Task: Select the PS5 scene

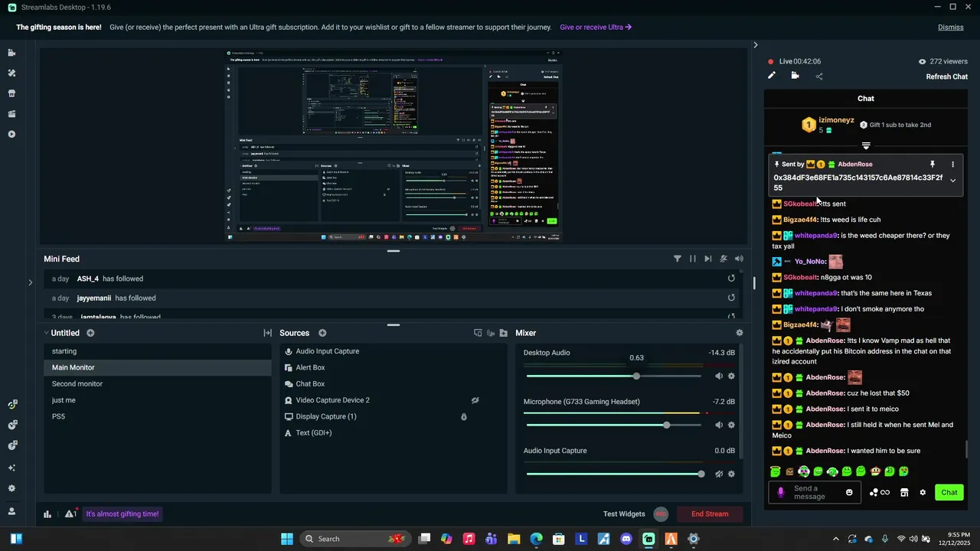Action: 158,416
